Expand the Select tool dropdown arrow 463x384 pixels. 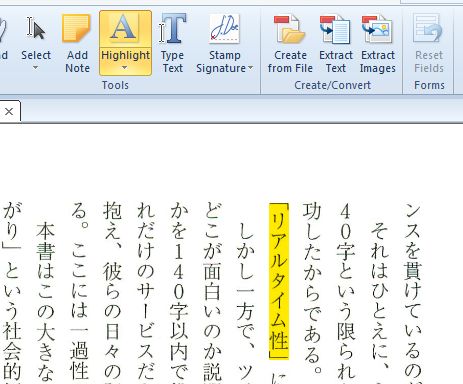tap(35, 68)
